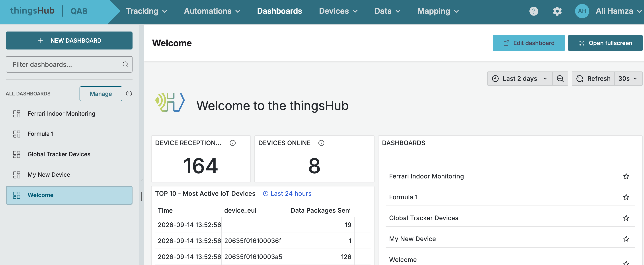Open Global Tracker Devices from sidebar
Viewport: 644px width, 265px height.
[x=69, y=154]
